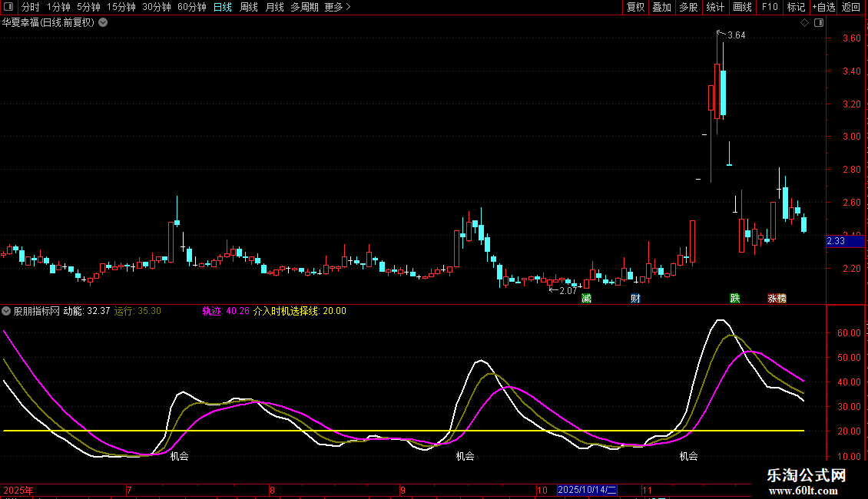Toggle the right side panel icon
Screen dimensions: 868x499
pos(818,23)
